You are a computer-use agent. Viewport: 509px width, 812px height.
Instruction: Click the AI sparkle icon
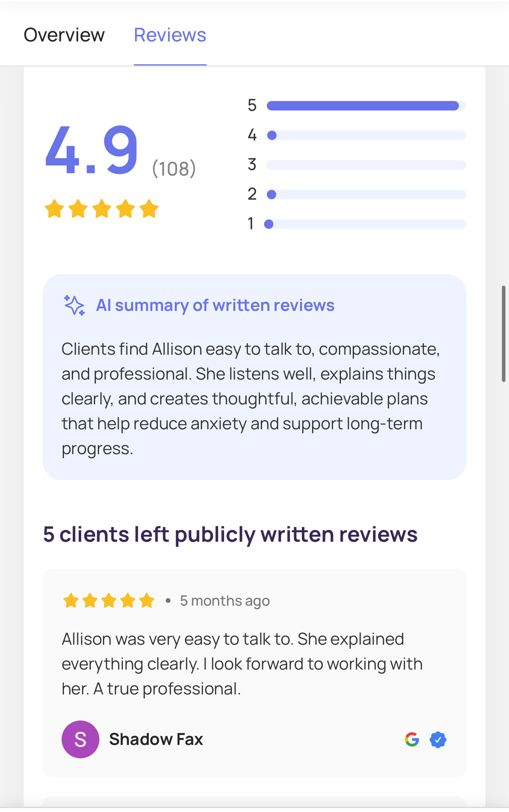74,305
